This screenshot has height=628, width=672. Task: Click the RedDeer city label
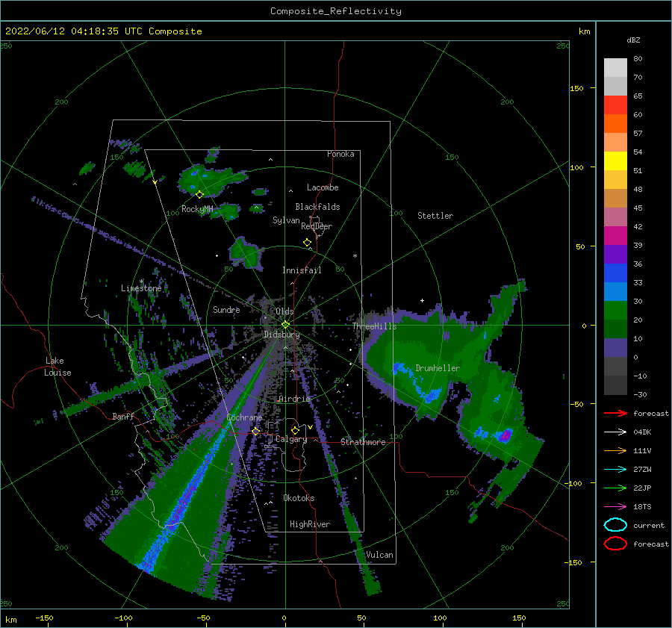pos(317,226)
